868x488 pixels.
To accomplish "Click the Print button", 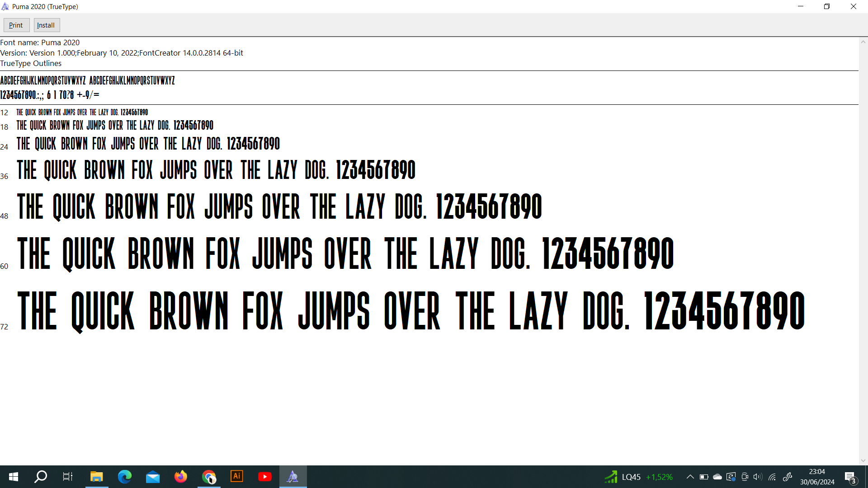I will click(x=16, y=25).
